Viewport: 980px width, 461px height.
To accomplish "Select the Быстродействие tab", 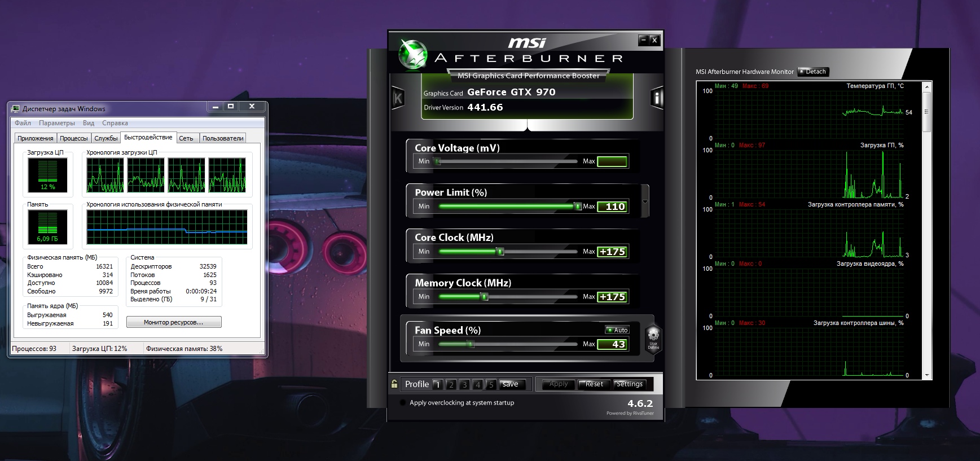I will [148, 137].
